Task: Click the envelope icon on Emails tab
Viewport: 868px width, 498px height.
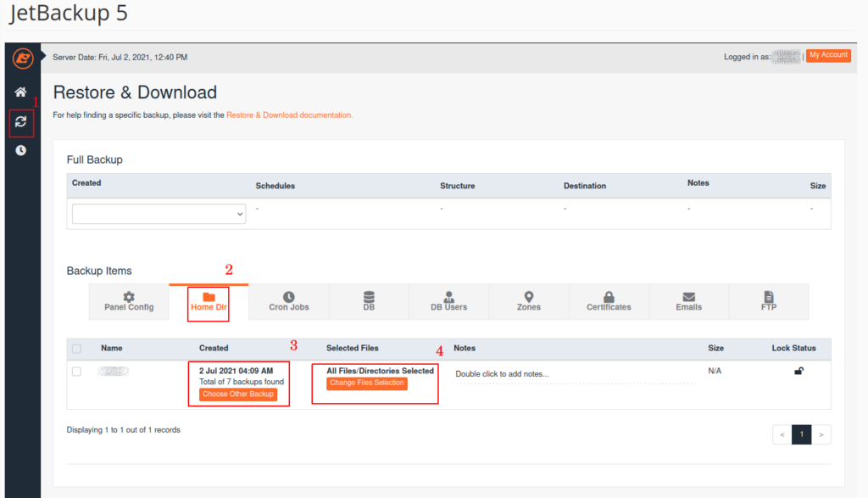Action: click(687, 296)
